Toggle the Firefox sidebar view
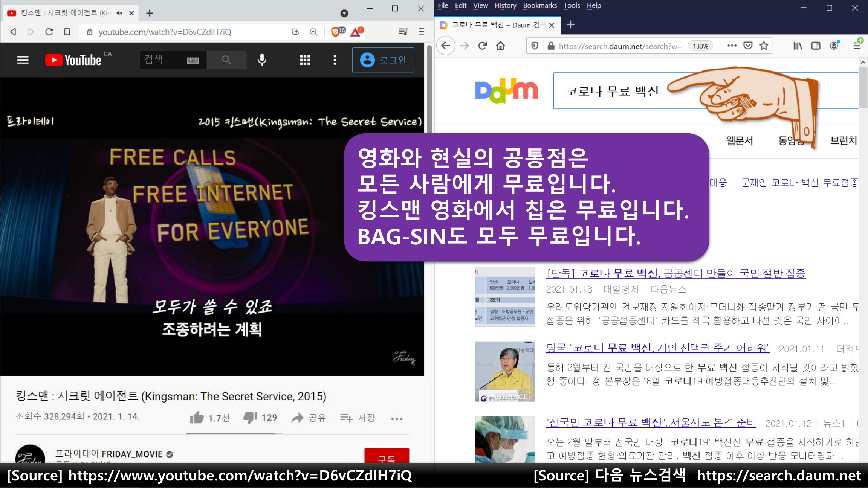The height and width of the screenshot is (488, 868). (816, 46)
